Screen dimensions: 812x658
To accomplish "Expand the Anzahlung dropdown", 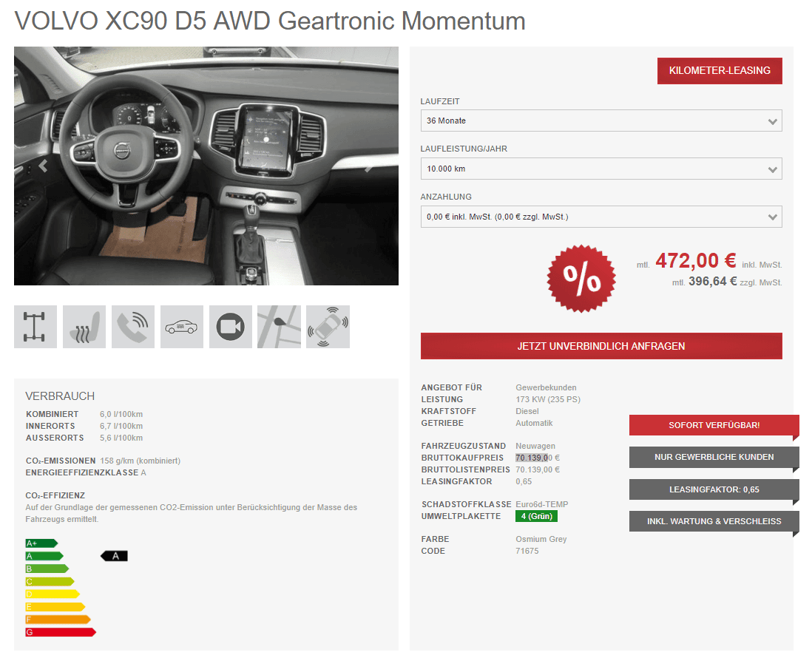I will (x=601, y=217).
